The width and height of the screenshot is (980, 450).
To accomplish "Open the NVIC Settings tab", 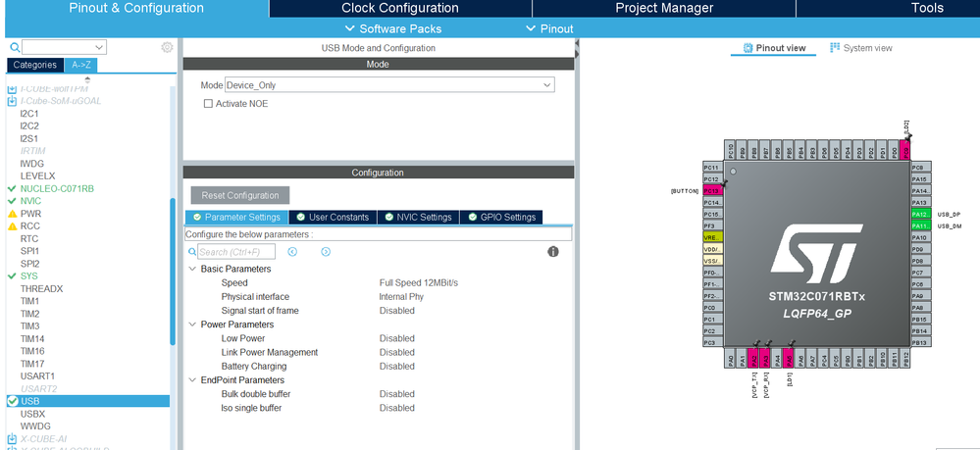I will 418,217.
